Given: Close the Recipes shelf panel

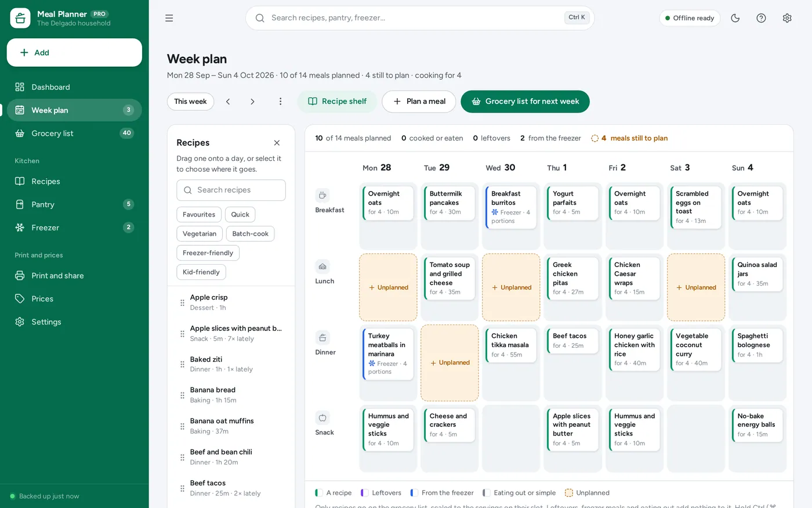Looking at the screenshot, I should (277, 143).
